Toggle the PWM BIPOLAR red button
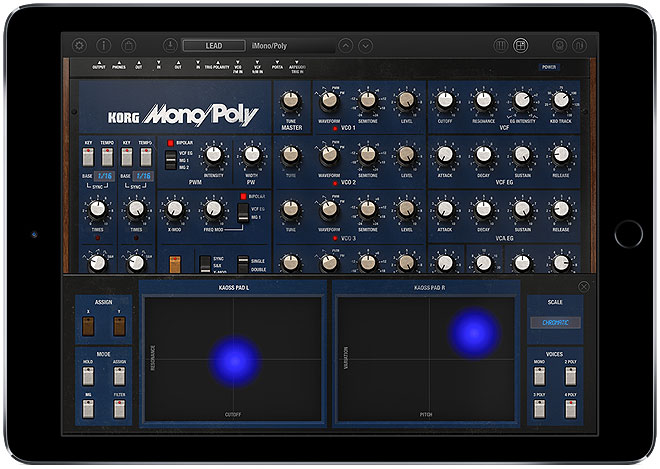The image size is (660, 469). click(x=168, y=142)
